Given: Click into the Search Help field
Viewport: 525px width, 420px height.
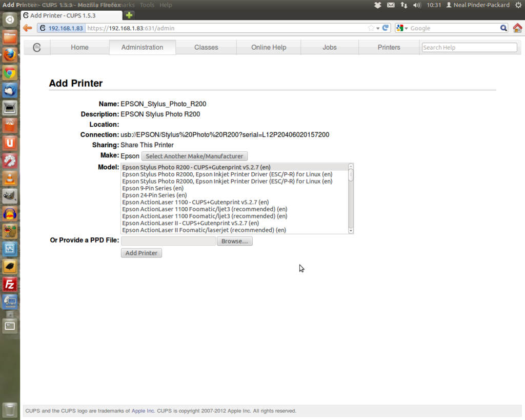Looking at the screenshot, I should [x=469, y=48].
